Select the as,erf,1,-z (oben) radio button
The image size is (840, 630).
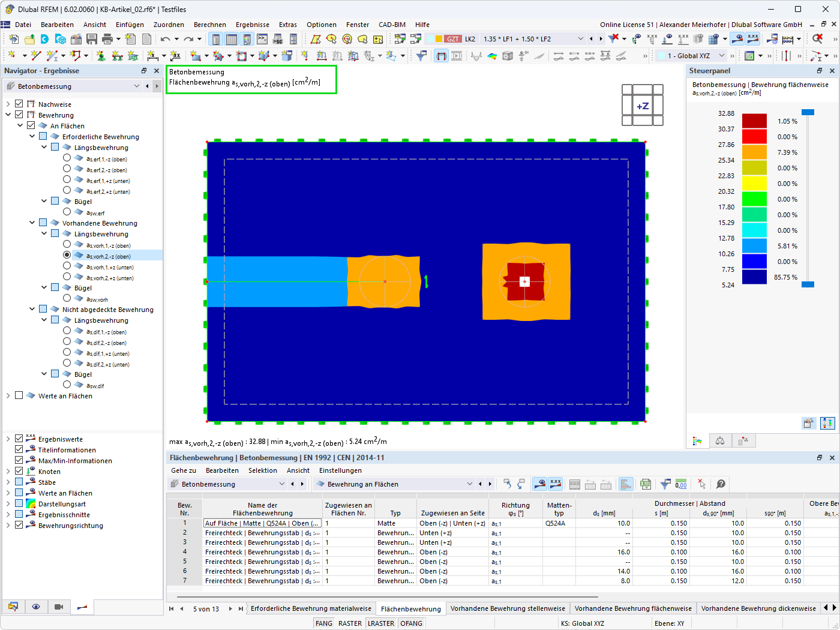point(67,158)
